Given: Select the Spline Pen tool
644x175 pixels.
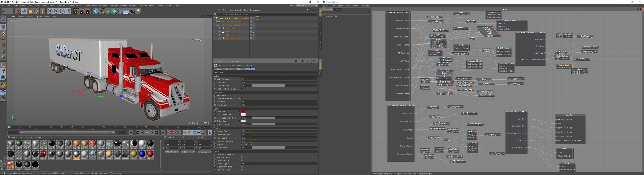Looking at the screenshot, I should tap(102, 11).
